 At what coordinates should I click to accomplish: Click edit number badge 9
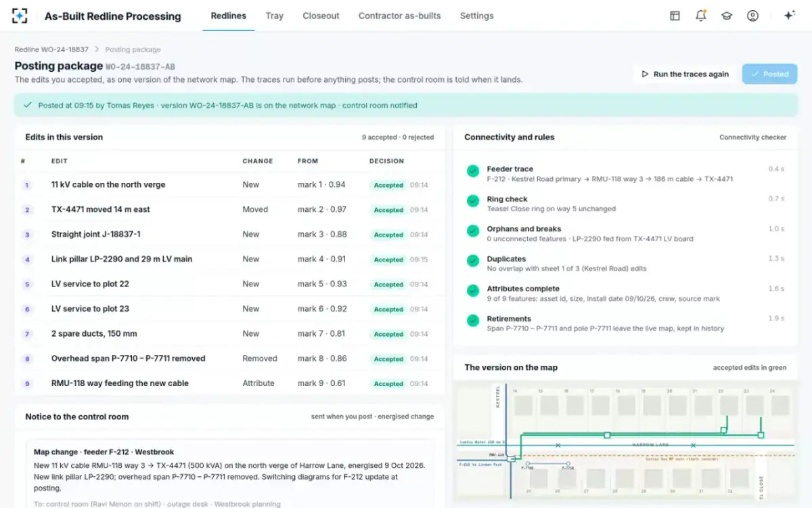(x=27, y=384)
